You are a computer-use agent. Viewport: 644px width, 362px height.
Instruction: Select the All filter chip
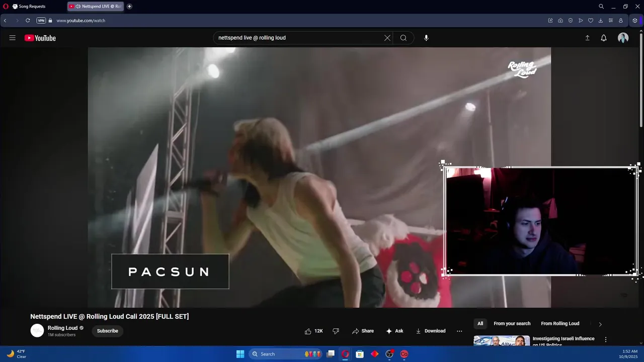click(x=480, y=324)
